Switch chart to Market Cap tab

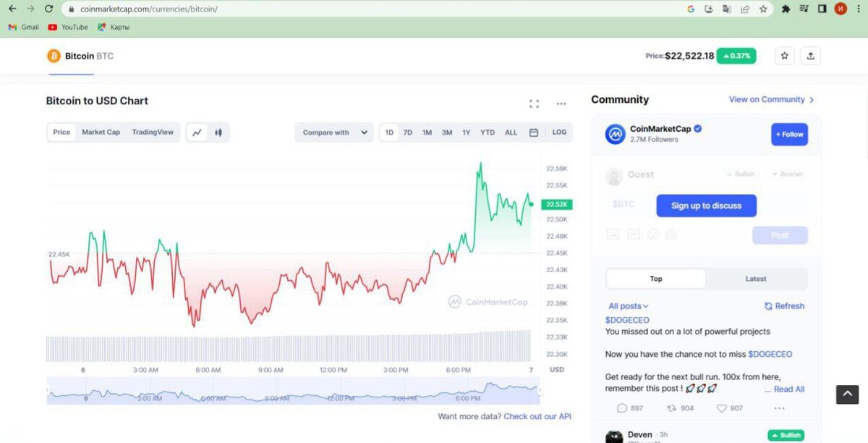pos(101,132)
